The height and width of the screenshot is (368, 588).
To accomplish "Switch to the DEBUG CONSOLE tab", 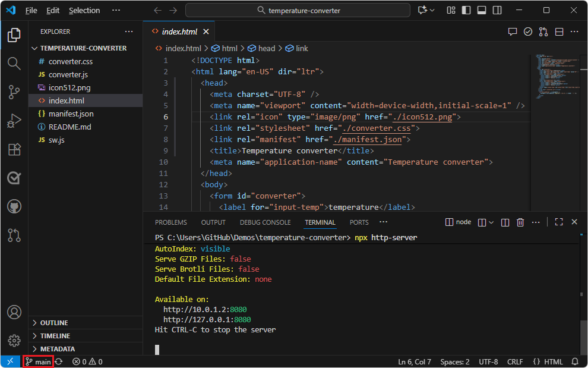I will 265,222.
